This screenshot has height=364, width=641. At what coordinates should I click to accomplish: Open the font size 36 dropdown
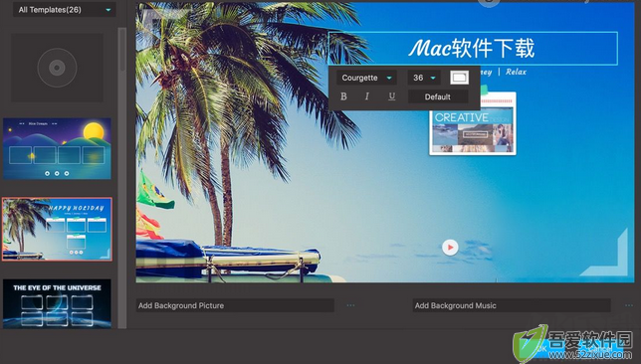[424, 78]
